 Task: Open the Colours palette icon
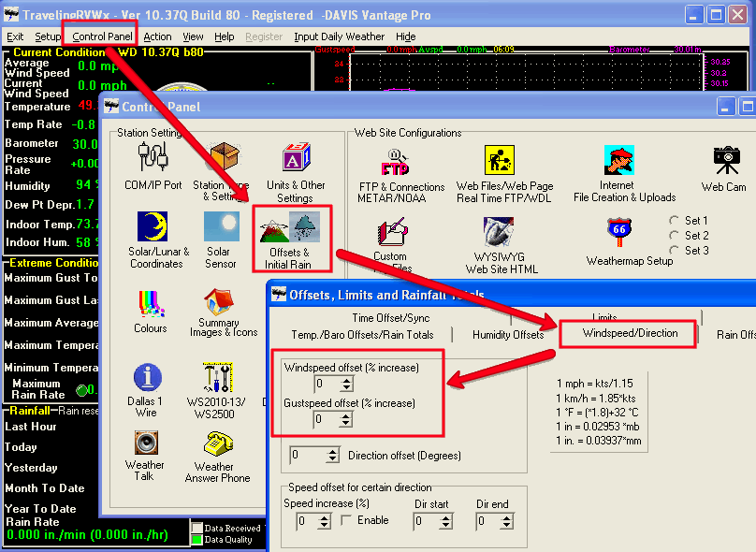[x=151, y=304]
